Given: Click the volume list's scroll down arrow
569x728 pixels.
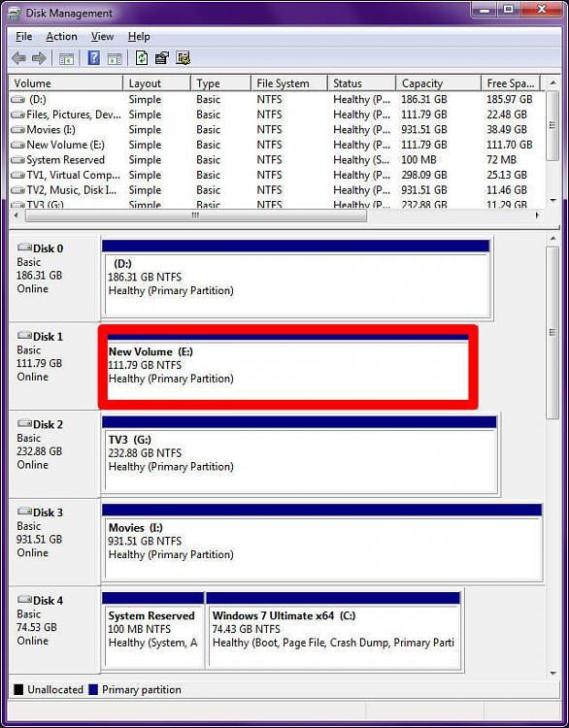Looking at the screenshot, I should [552, 201].
